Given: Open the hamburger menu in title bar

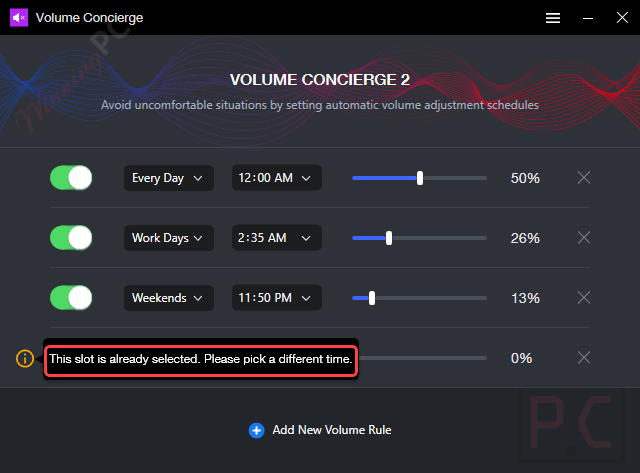Looking at the screenshot, I should [x=553, y=17].
